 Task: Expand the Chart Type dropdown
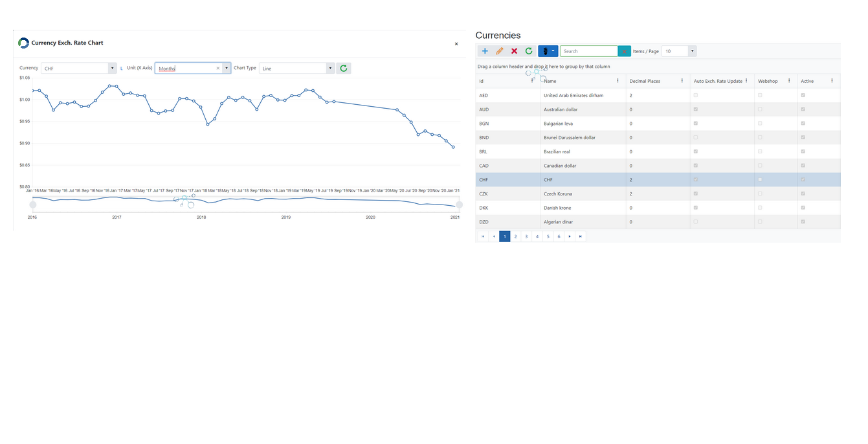tap(330, 68)
